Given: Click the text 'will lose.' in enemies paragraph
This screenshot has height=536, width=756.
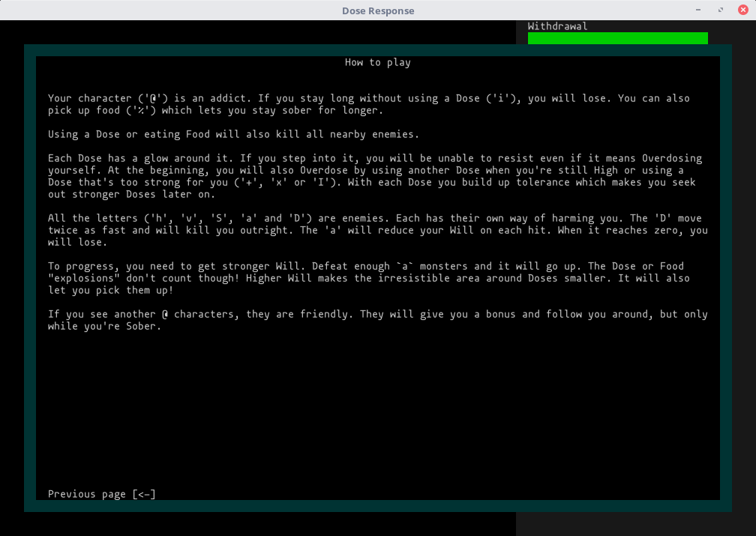Looking at the screenshot, I should pos(78,242).
